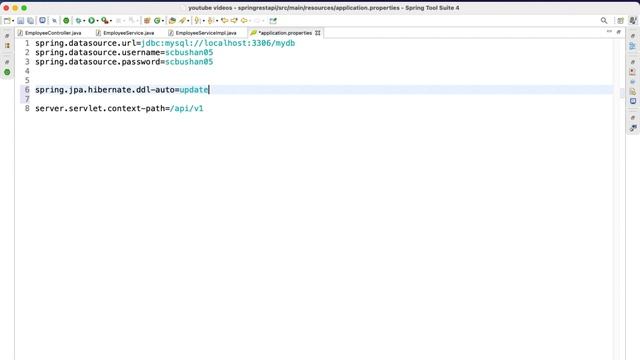Place cursor on spring.datasource.url line
640x360 pixels.
(165, 43)
